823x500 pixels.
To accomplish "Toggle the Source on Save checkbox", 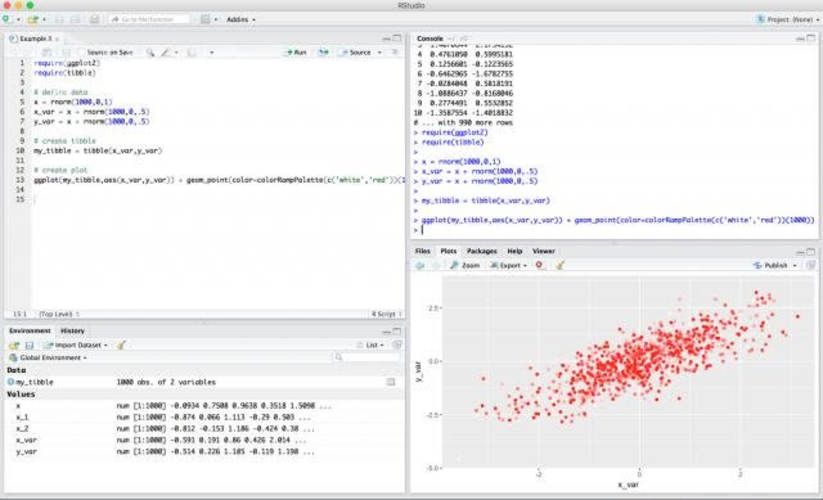I will [82, 52].
